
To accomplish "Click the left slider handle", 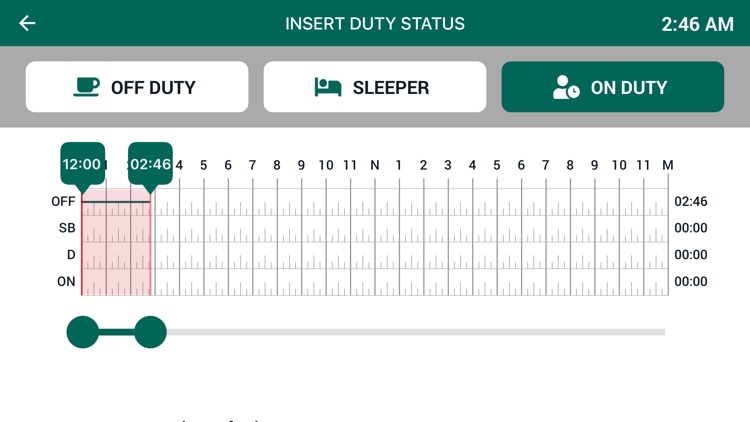I will click(83, 332).
